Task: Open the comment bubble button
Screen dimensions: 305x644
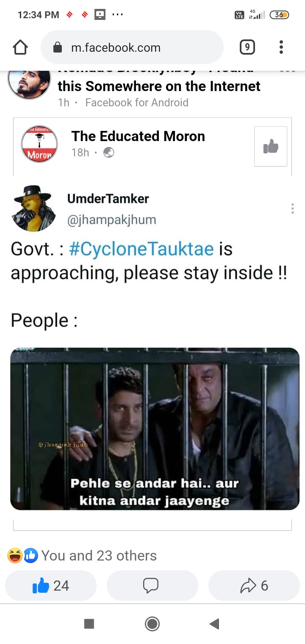Action: tap(152, 586)
